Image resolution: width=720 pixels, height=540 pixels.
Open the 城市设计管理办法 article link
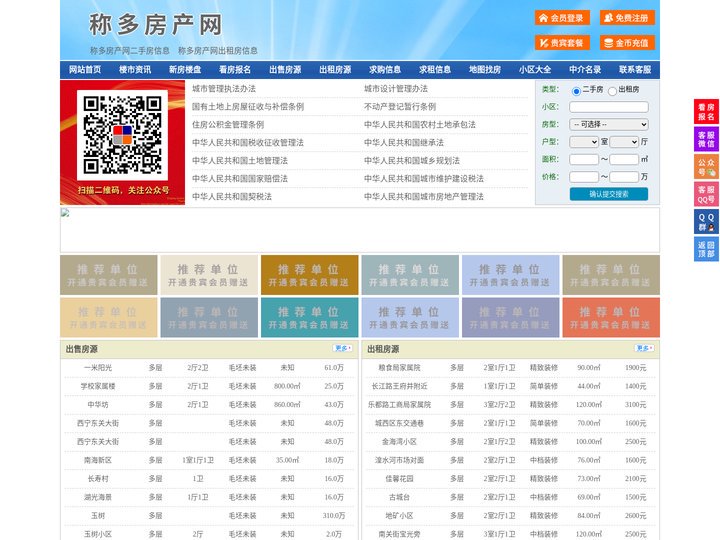point(396,89)
